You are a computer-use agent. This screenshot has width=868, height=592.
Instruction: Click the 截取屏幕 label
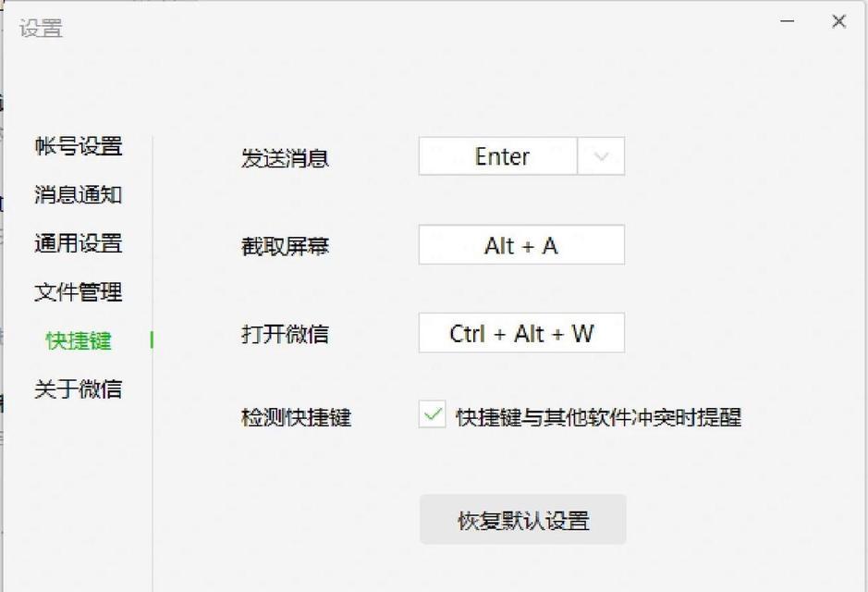pyautogui.click(x=285, y=247)
